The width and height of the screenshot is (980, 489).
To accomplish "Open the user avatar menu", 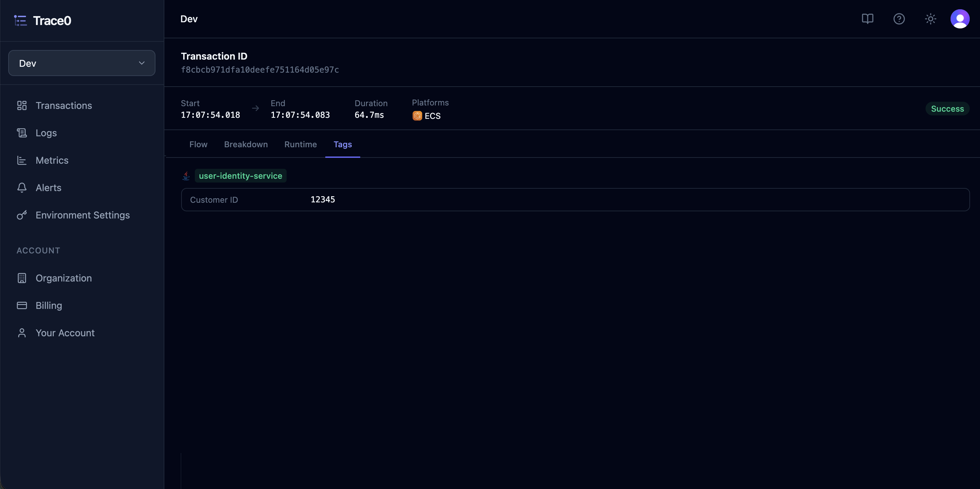I will click(x=960, y=18).
